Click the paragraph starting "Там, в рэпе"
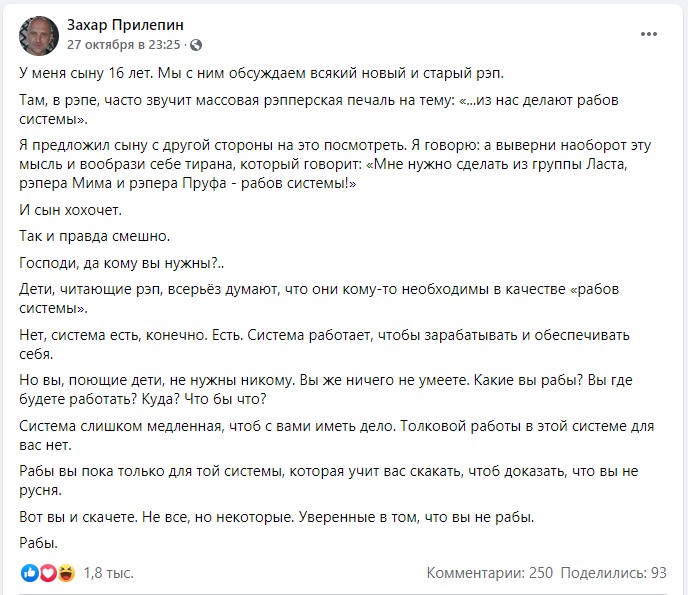This screenshot has width=688, height=595. [x=319, y=109]
